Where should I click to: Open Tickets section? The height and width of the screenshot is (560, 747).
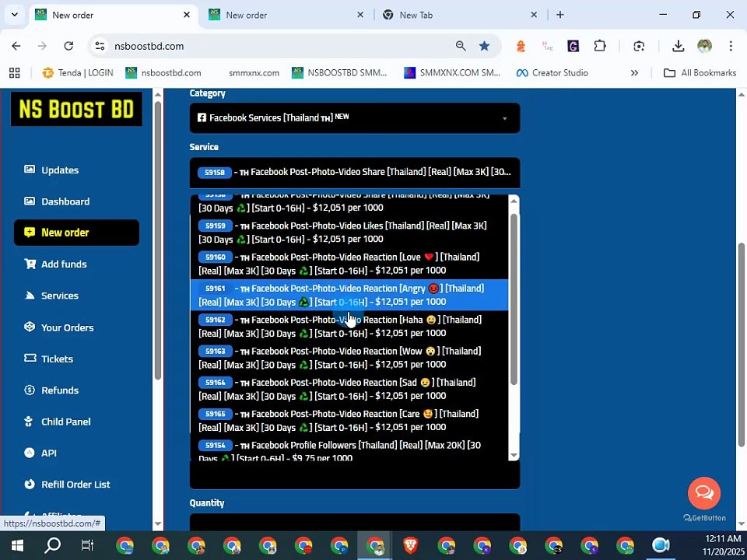coord(48,359)
